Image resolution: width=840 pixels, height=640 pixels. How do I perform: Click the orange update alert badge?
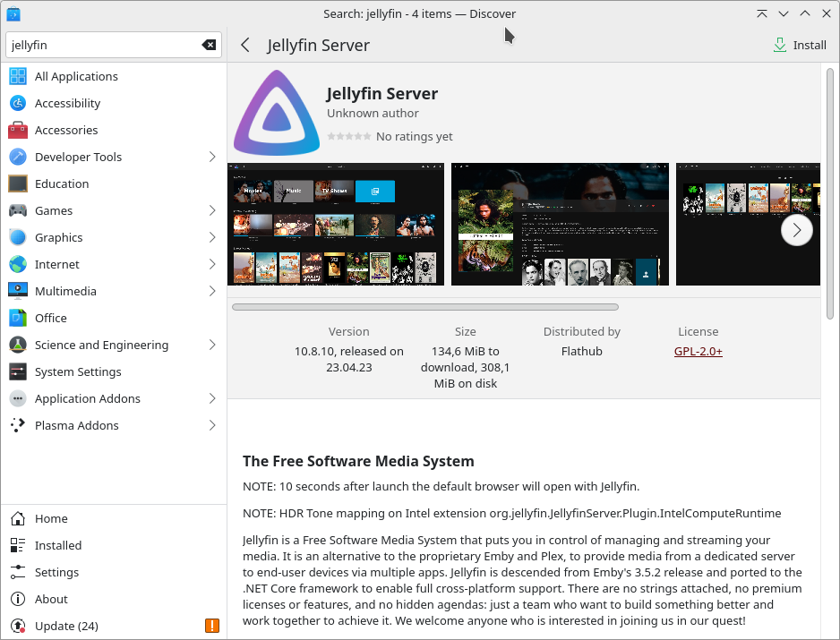point(211,626)
